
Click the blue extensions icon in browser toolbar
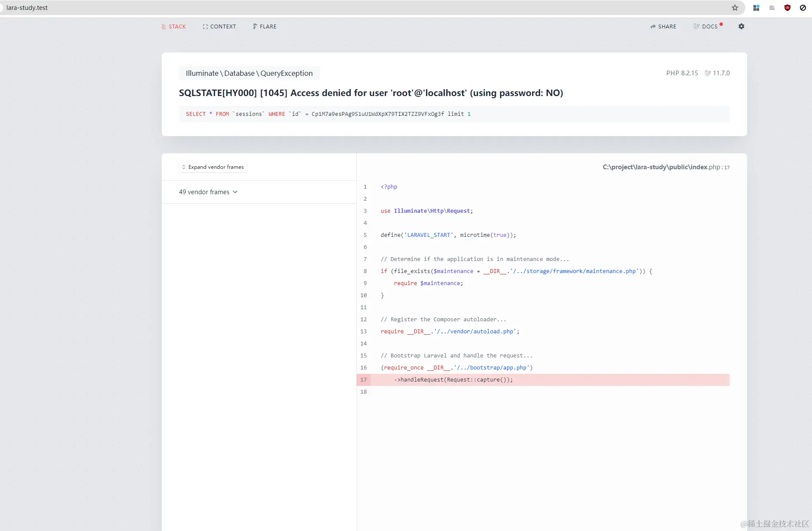point(756,8)
